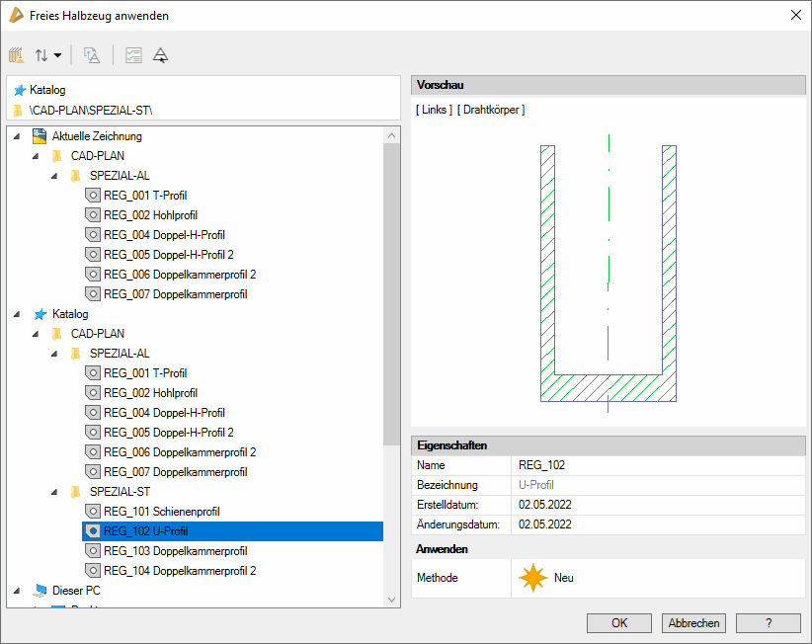Click the triangle filter toolbar icon
This screenshot has width=812, height=644.
point(161,55)
